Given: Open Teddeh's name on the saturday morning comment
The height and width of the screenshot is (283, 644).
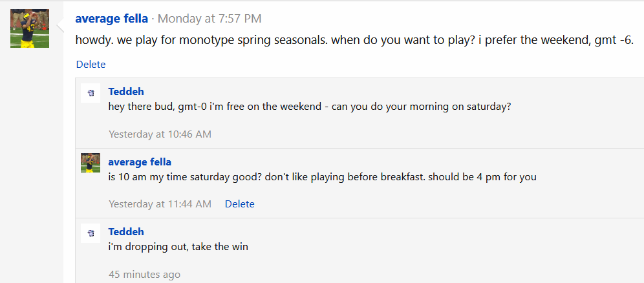Looking at the screenshot, I should [126, 92].
